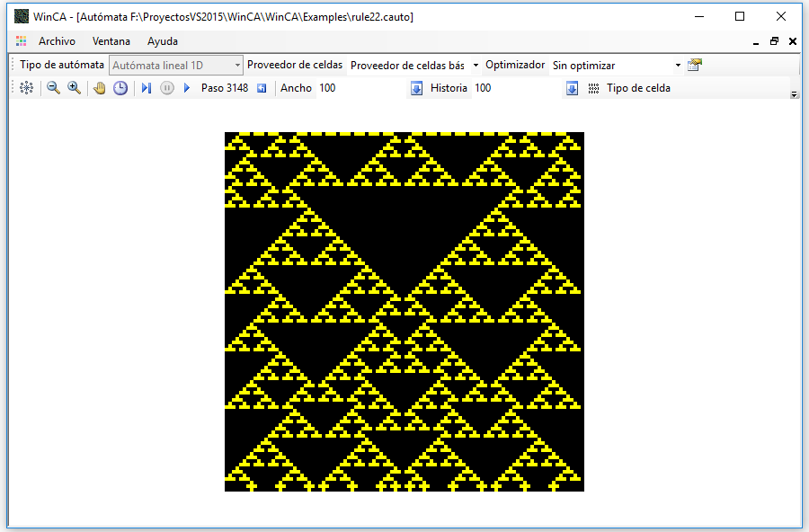Expand the Proveedor de celdas dropdown
The height and width of the screenshot is (532, 809).
[x=476, y=66]
